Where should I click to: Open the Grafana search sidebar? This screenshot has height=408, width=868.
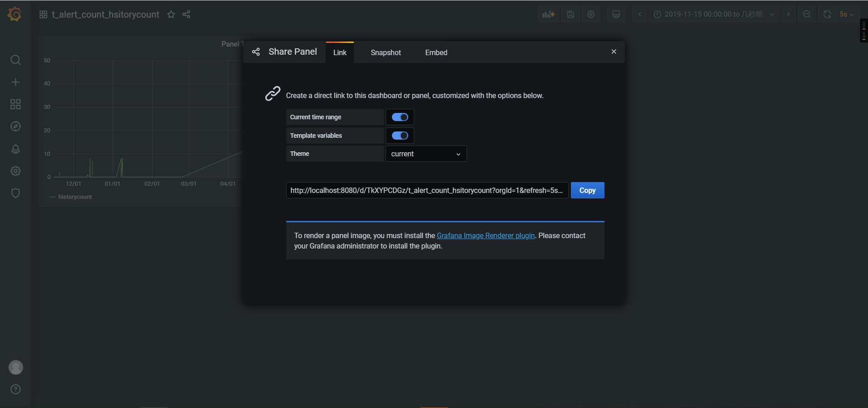click(x=15, y=60)
